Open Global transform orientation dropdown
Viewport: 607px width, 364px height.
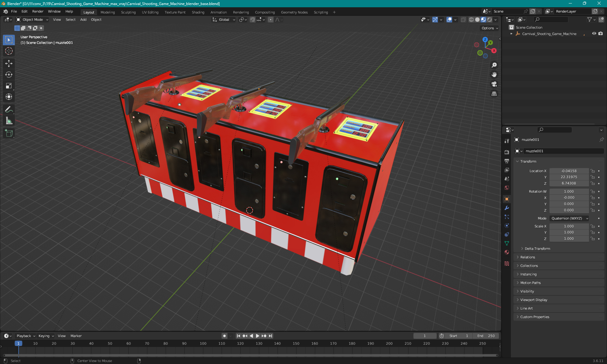coord(224,20)
